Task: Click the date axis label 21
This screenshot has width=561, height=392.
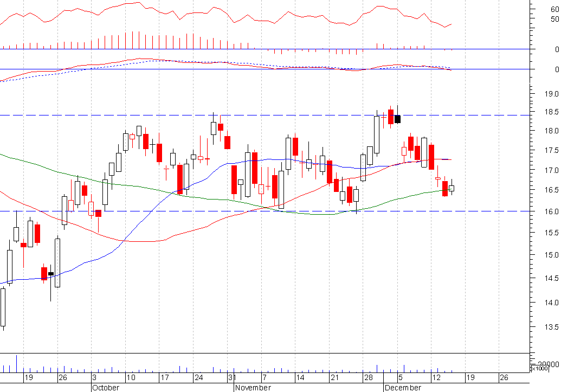Action: click(x=334, y=378)
